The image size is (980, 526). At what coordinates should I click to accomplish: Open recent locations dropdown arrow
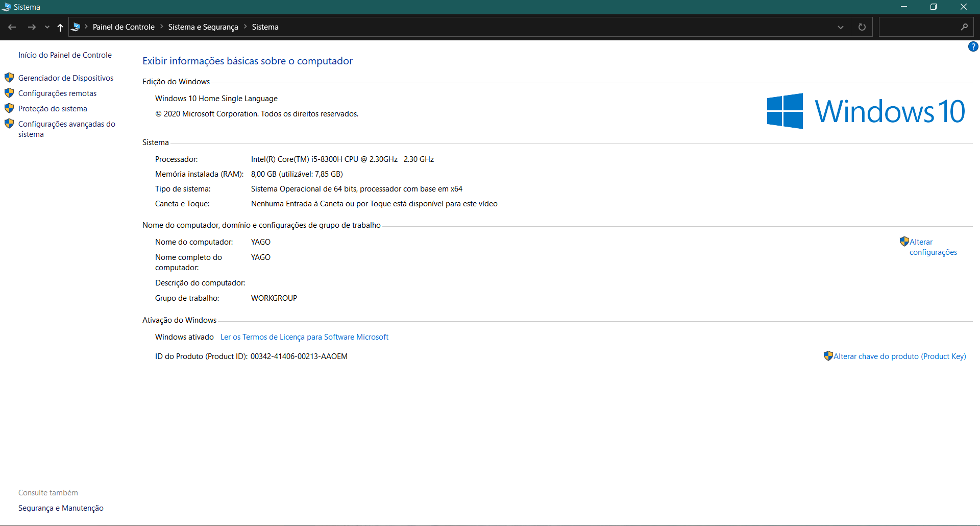tap(47, 27)
